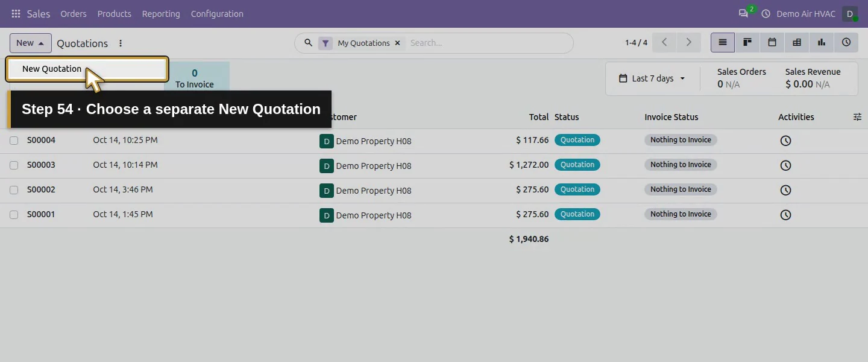
Task: Open activity clock for S00003
Action: pyautogui.click(x=785, y=165)
